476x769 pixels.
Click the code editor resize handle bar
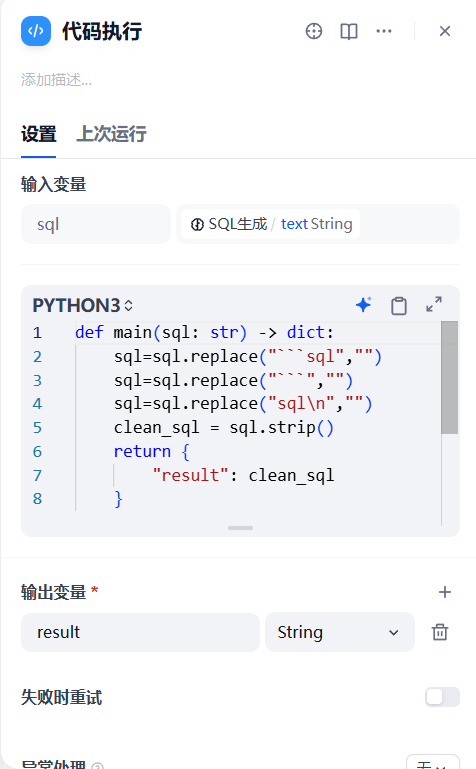pyautogui.click(x=240, y=528)
